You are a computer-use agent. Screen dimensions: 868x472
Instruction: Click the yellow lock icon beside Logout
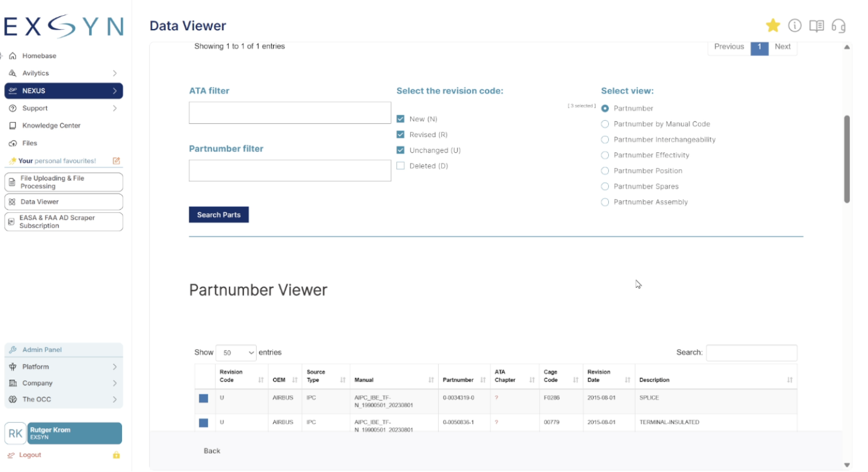pyautogui.click(x=116, y=455)
